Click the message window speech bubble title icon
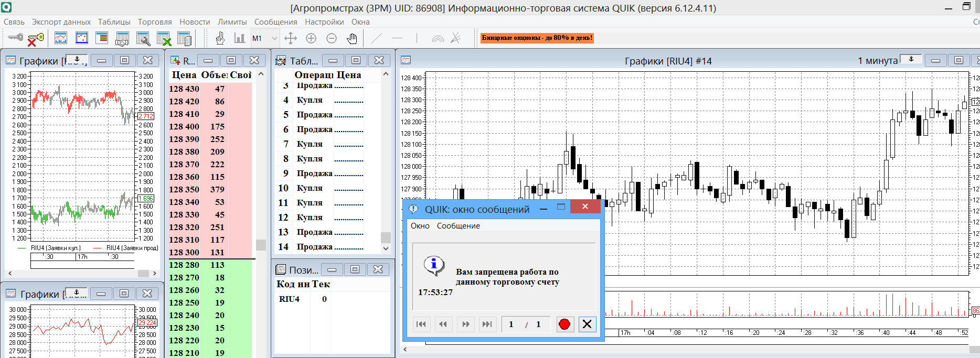 [413, 209]
